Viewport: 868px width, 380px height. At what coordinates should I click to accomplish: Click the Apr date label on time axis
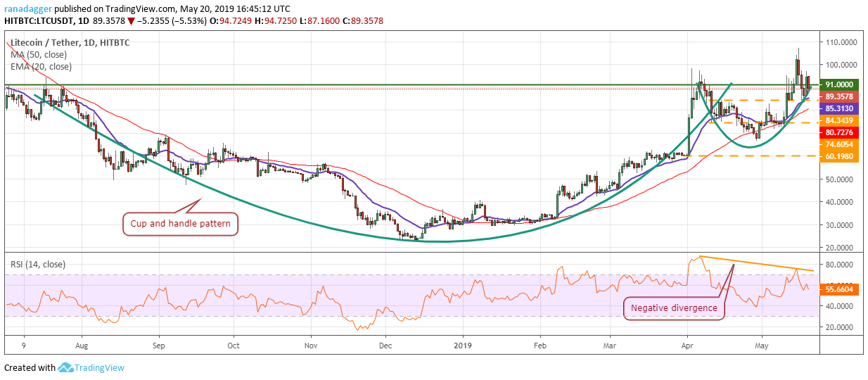pyautogui.click(x=687, y=346)
